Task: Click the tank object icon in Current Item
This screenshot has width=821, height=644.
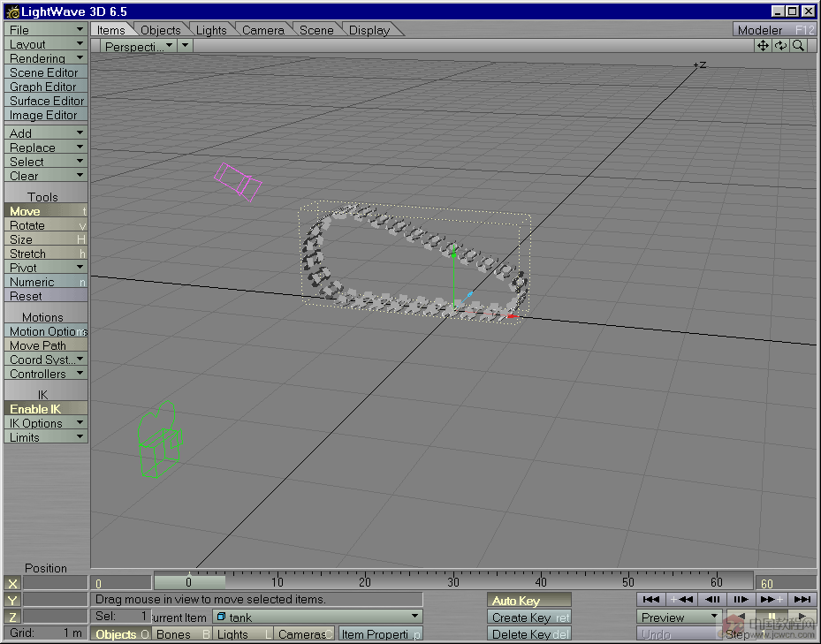Action: point(221,617)
